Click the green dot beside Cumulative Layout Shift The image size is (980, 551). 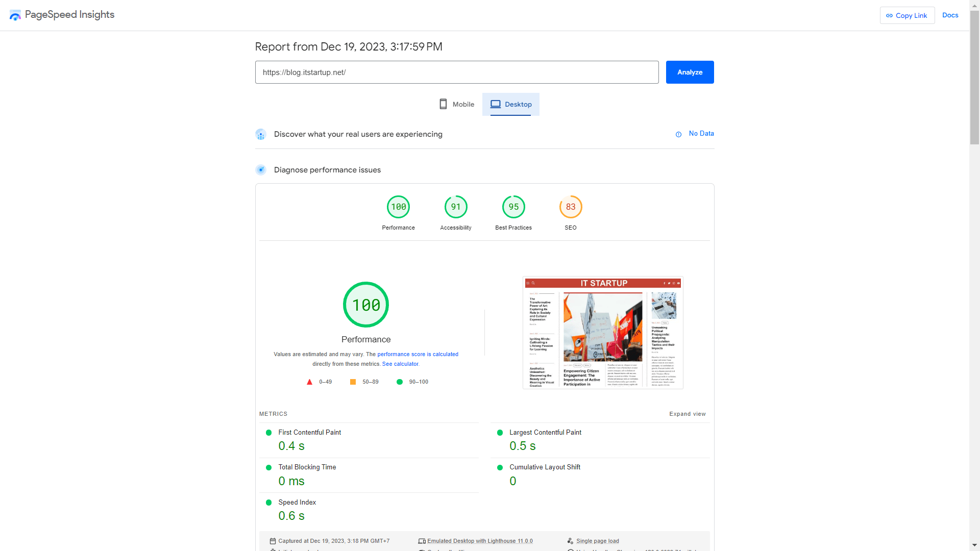[x=500, y=467]
